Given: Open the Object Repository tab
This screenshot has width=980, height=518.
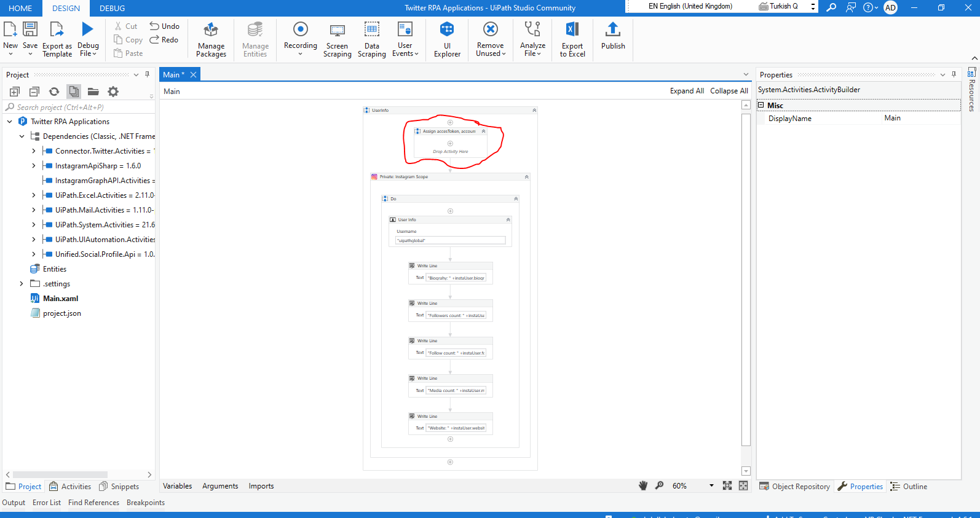Looking at the screenshot, I should [x=794, y=487].
